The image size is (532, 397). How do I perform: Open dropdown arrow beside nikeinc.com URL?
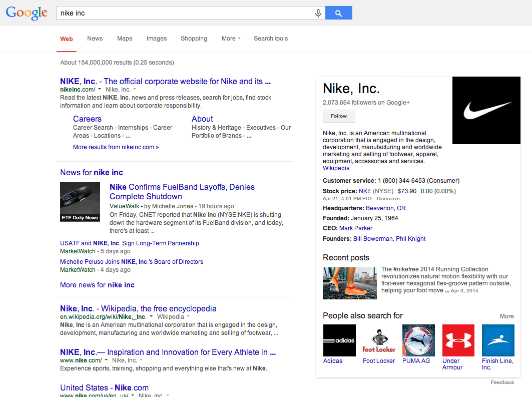point(100,90)
